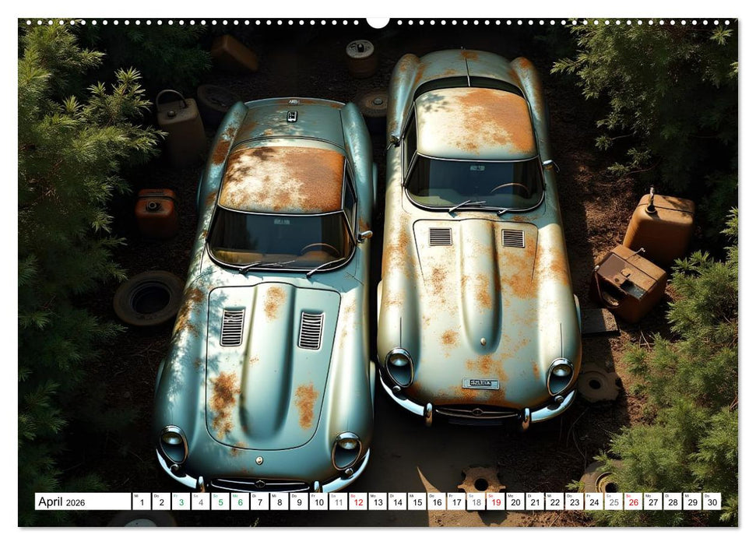Screen dimensions: 756x545
Task: Click left car's left hood vent grille
Action: 232,327
